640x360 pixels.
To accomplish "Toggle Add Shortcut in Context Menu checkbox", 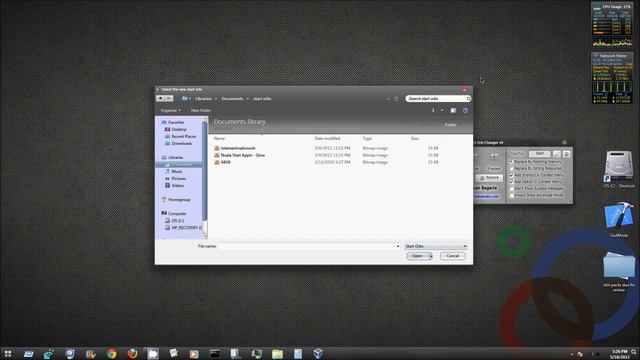I will 512,175.
